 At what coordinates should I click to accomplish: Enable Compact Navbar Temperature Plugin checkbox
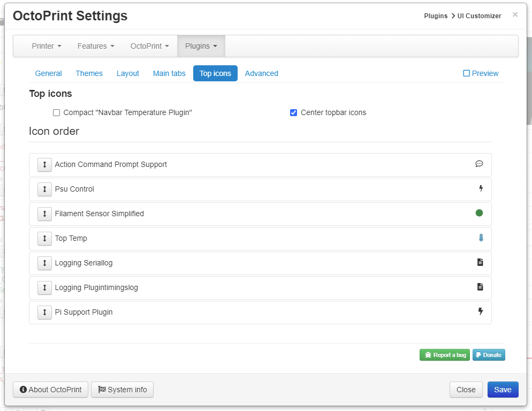pos(56,113)
